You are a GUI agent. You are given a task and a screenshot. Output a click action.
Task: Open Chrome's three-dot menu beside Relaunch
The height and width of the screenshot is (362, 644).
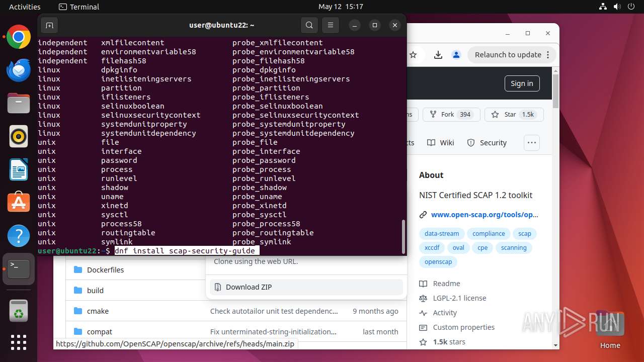point(548,55)
